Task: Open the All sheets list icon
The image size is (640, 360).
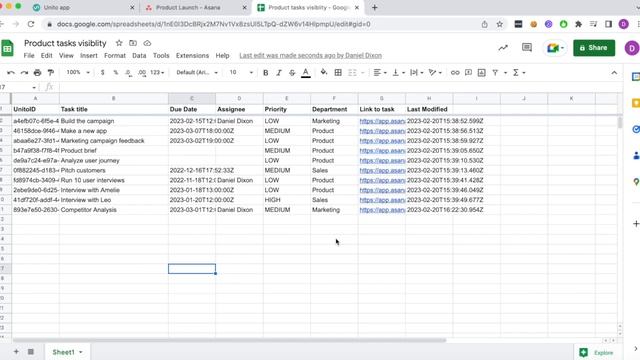Action: pyautogui.click(x=31, y=352)
